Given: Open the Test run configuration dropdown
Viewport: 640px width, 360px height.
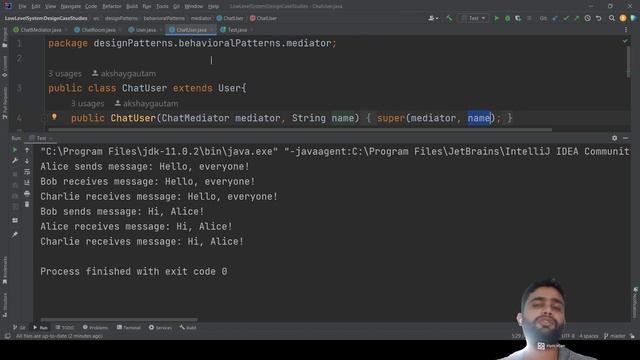Looking at the screenshot, I should 473,18.
